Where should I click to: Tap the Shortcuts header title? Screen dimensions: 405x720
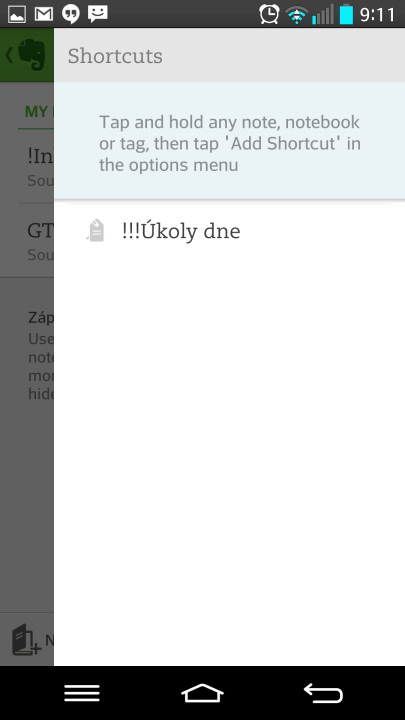click(115, 56)
